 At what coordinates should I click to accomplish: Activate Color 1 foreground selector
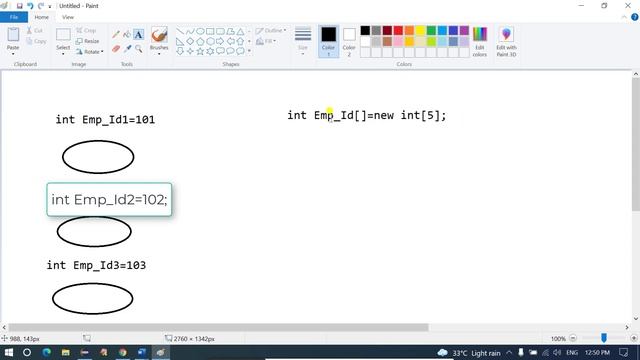(x=329, y=41)
